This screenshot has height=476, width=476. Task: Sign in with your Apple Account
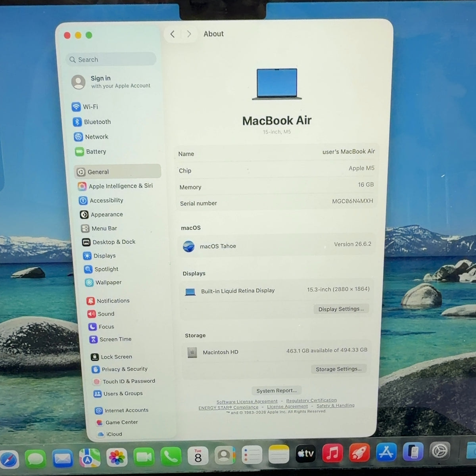[111, 82]
